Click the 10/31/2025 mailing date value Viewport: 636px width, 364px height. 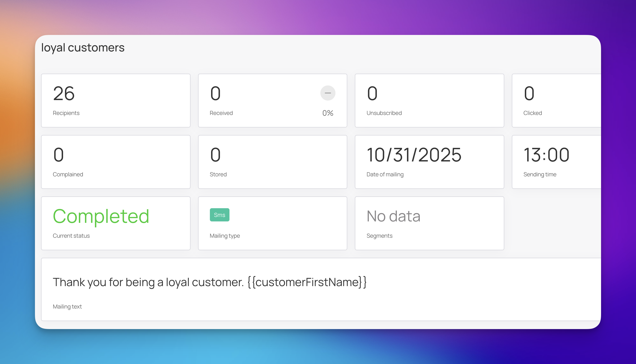(x=414, y=155)
